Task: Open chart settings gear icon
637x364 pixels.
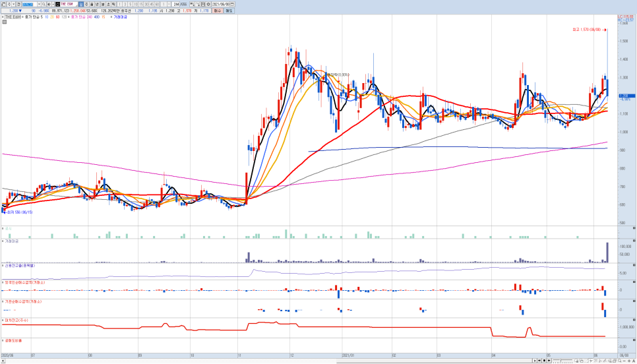Action: tap(208, 4)
